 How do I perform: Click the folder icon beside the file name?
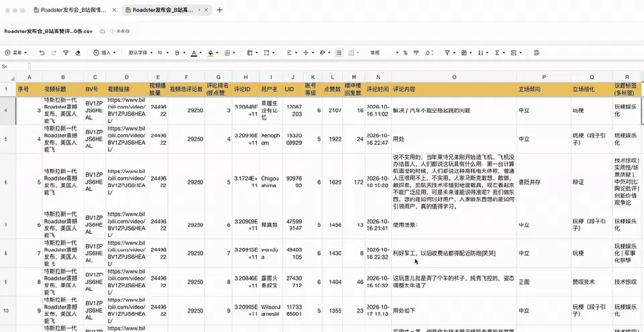coord(102,32)
